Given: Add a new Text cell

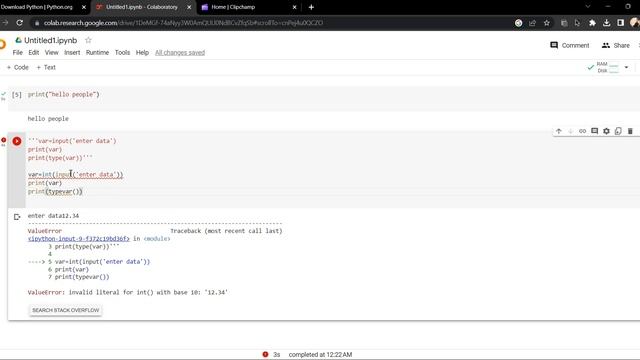Looking at the screenshot, I should [46, 67].
